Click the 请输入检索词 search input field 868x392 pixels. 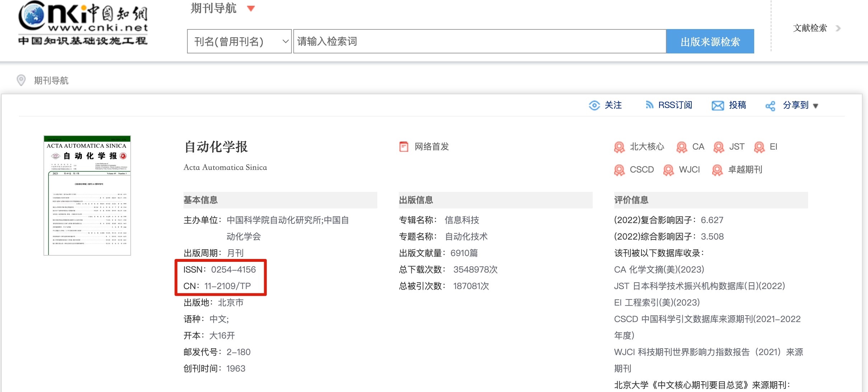point(480,42)
